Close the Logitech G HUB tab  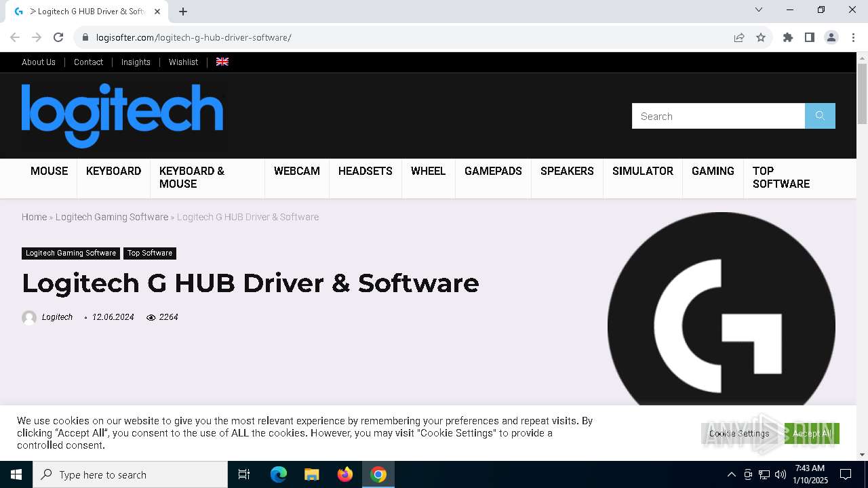pyautogui.click(x=158, y=12)
